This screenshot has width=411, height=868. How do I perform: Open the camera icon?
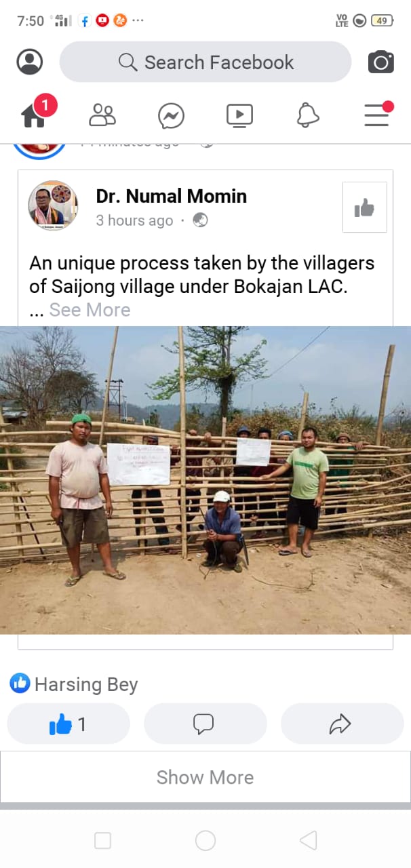[380, 62]
